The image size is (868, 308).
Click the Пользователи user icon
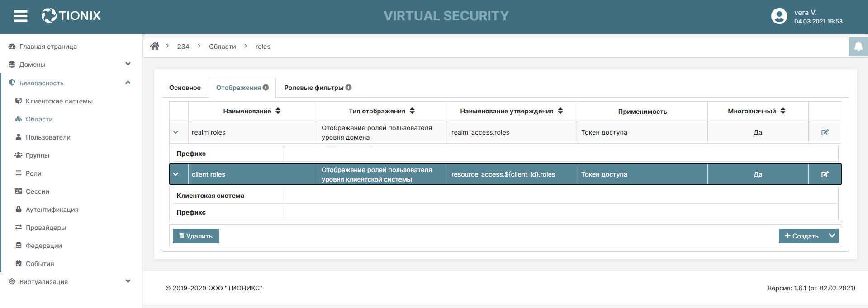point(19,137)
